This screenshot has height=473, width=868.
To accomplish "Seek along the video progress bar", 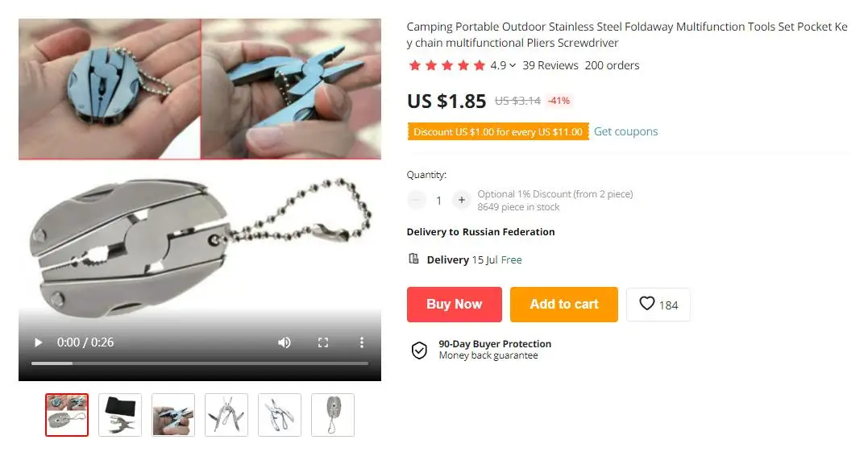I will tap(200, 363).
